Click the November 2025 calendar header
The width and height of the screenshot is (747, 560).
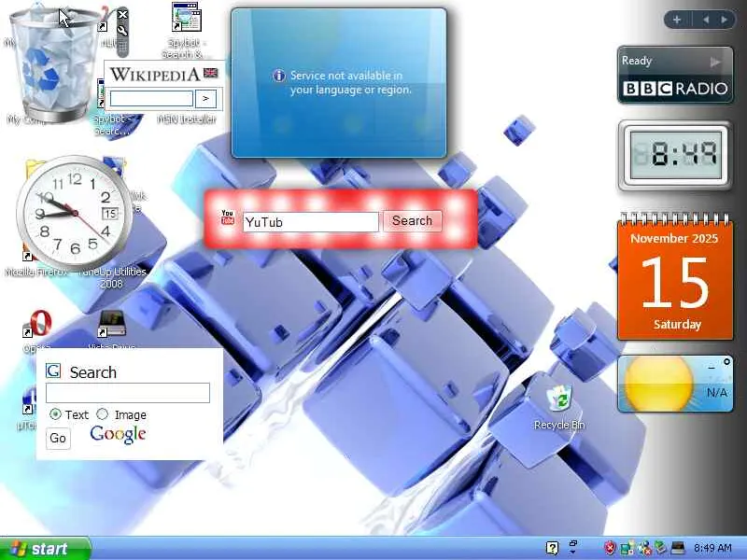point(674,238)
